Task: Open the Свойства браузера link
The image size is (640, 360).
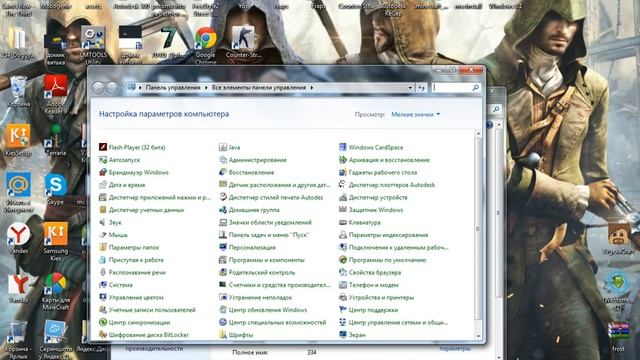Action: pyautogui.click(x=375, y=272)
